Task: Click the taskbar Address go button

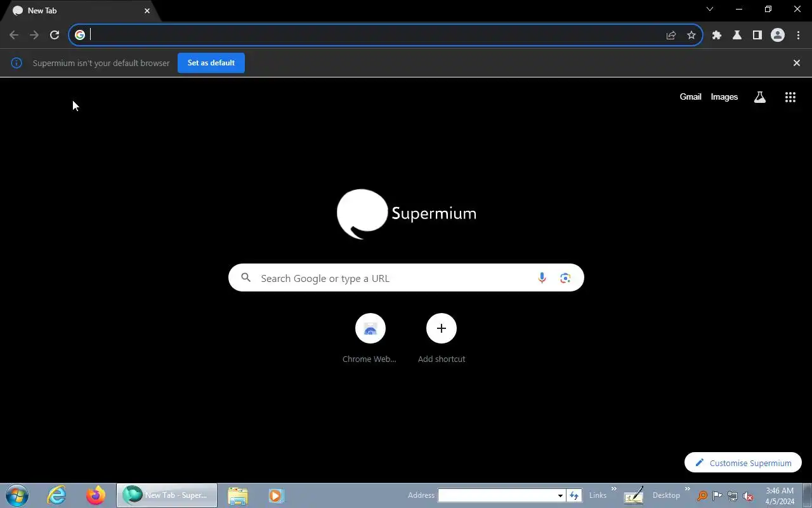Action: (574, 495)
